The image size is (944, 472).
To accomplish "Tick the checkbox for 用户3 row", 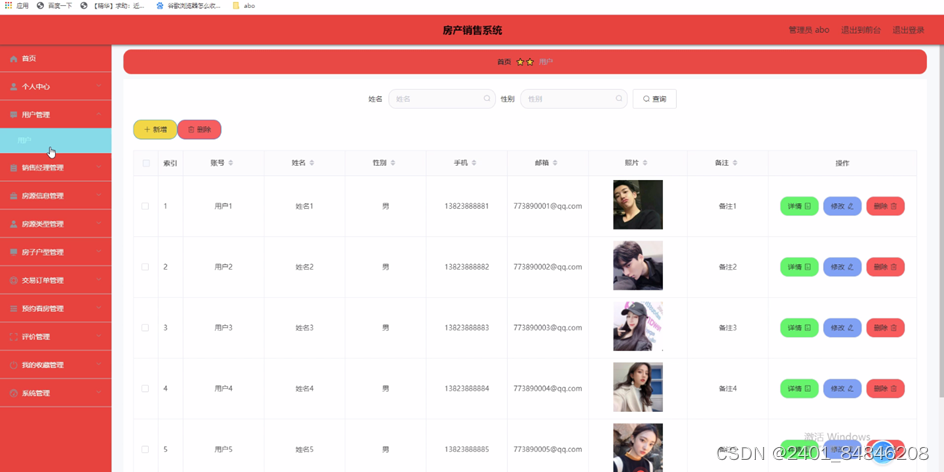I will point(145,328).
